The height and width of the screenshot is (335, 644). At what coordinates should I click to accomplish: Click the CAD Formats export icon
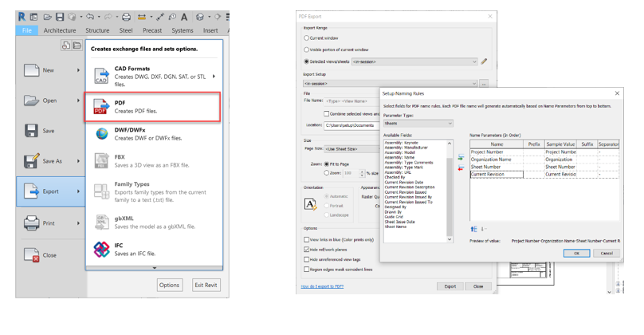(x=101, y=76)
